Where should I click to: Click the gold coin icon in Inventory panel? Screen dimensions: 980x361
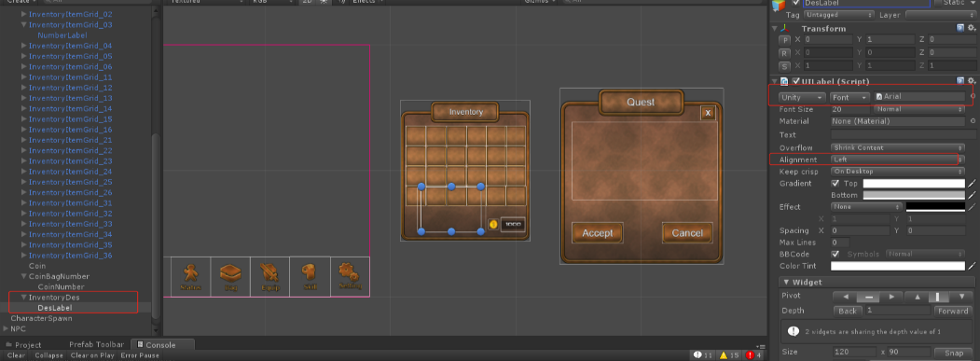493,224
